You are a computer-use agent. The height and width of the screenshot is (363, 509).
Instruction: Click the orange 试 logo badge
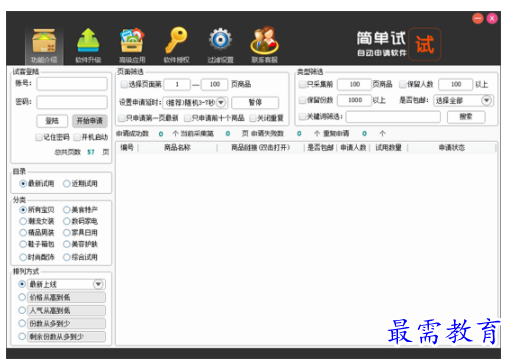425,44
